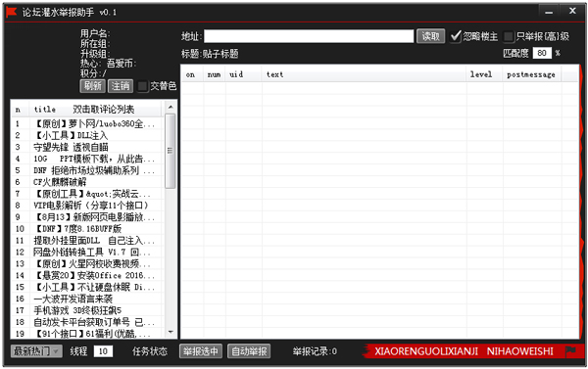Click the flag icon at bottom right corner
The image size is (588, 369).
[571, 351]
